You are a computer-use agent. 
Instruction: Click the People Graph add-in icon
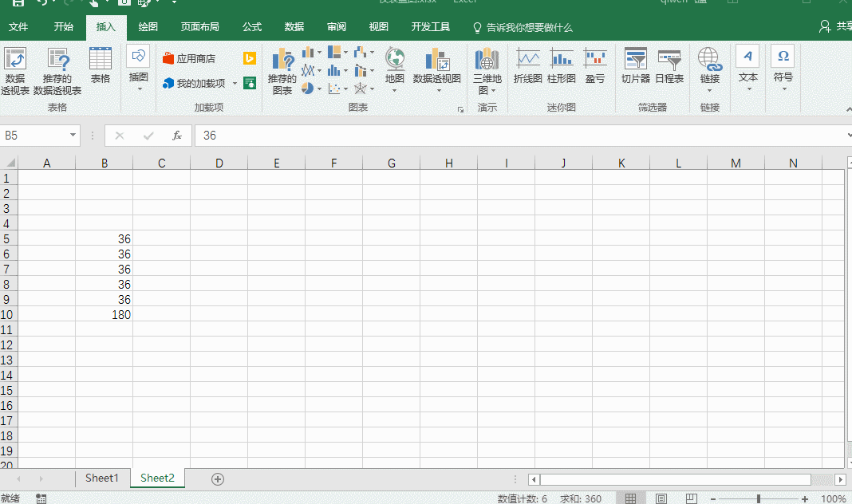(250, 83)
